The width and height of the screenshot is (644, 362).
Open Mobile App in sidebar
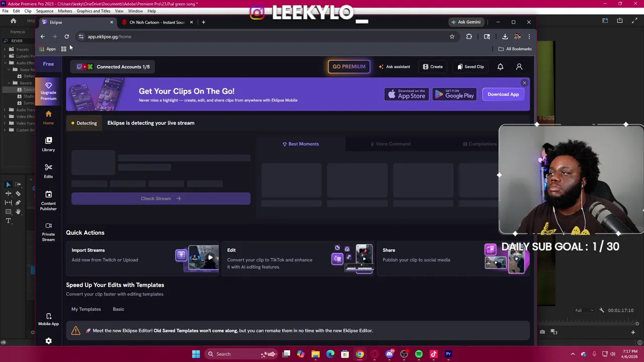(48, 319)
